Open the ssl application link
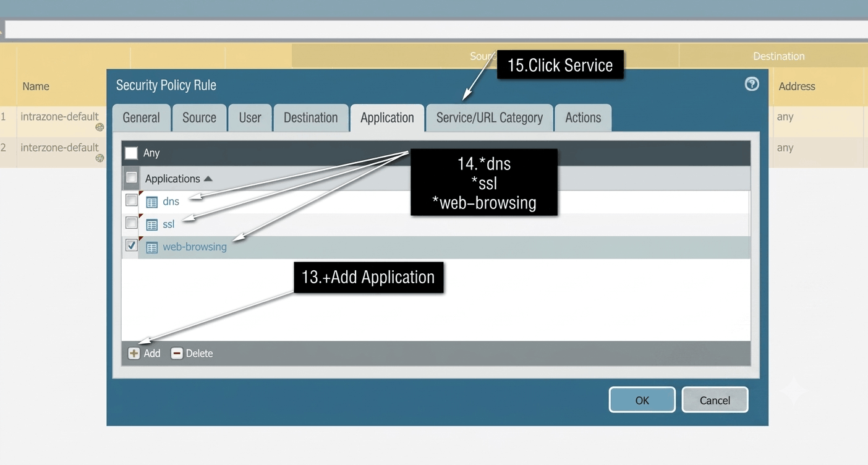 (169, 224)
